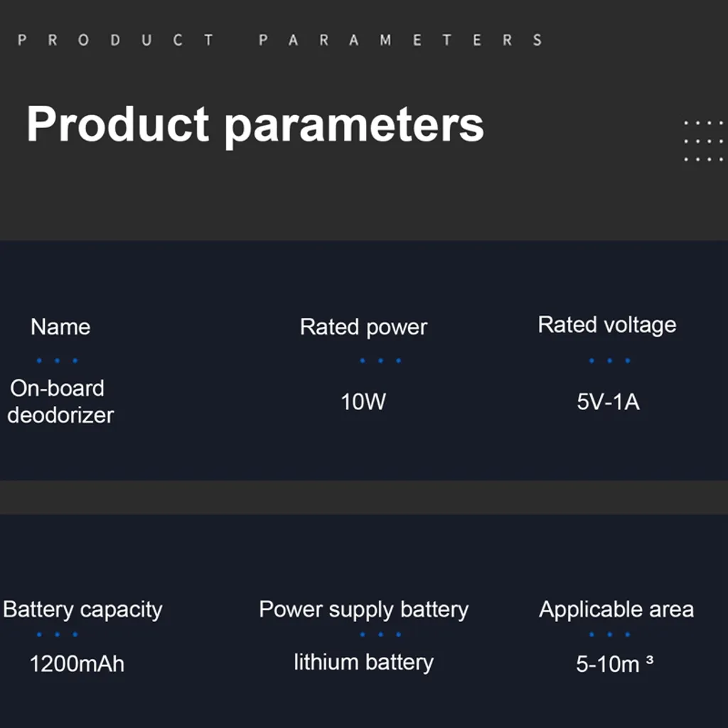The image size is (728, 728).
Task: Click the On-board deodorizer value
Action: click(x=60, y=402)
